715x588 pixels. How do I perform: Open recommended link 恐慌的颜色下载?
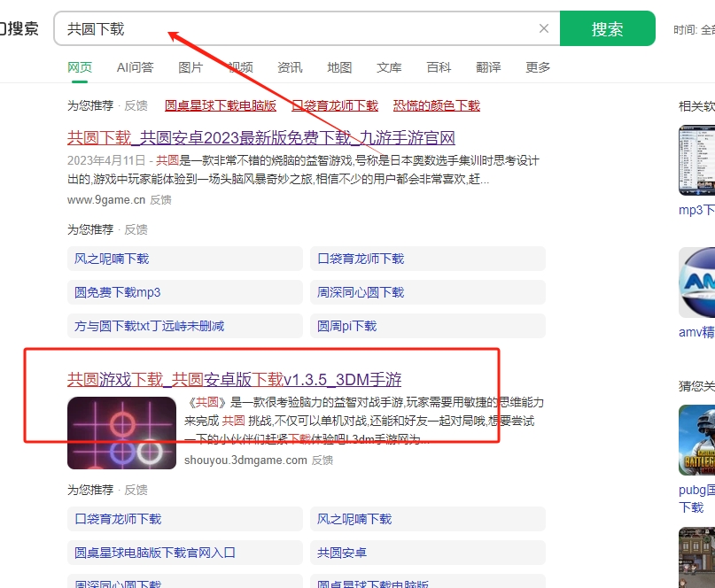(437, 105)
